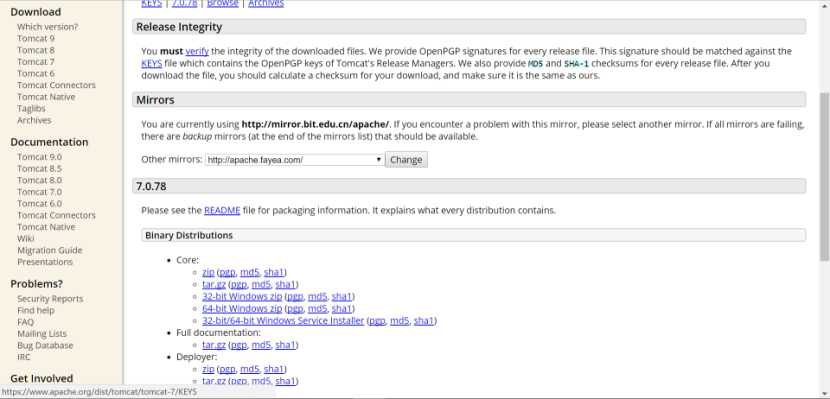Open sha1 for Windows Service Installer

click(x=423, y=321)
